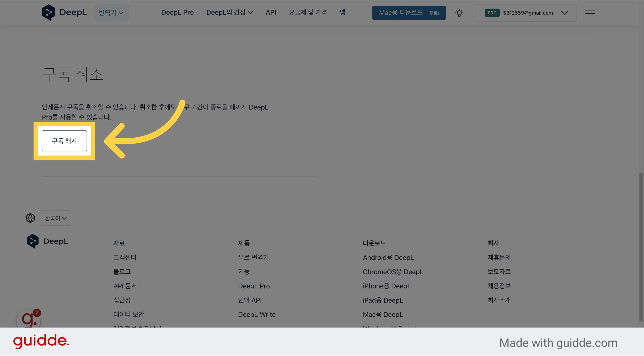The width and height of the screenshot is (644, 356).
Task: Open iPhone용 DeepL link
Action: [387, 286]
